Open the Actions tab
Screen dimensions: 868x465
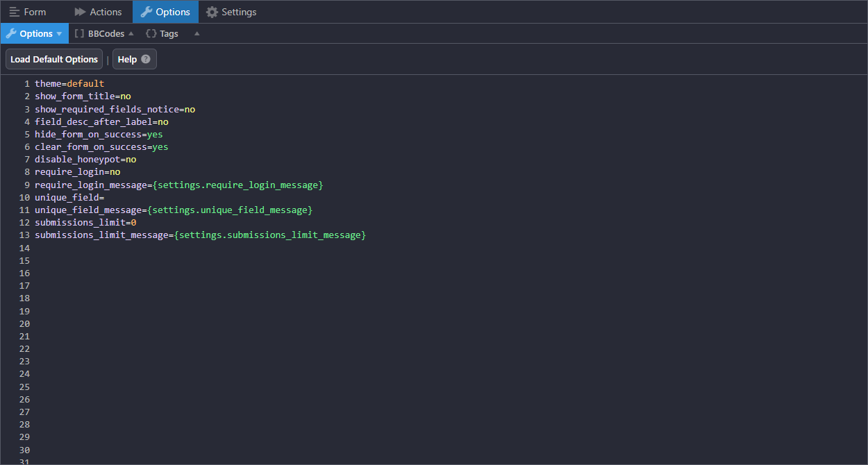98,12
